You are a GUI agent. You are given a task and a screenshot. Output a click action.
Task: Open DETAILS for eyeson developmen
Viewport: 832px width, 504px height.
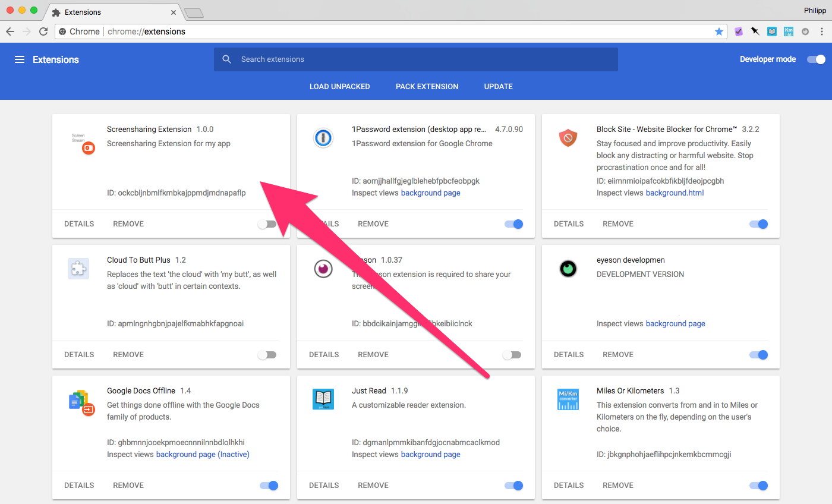click(x=569, y=355)
